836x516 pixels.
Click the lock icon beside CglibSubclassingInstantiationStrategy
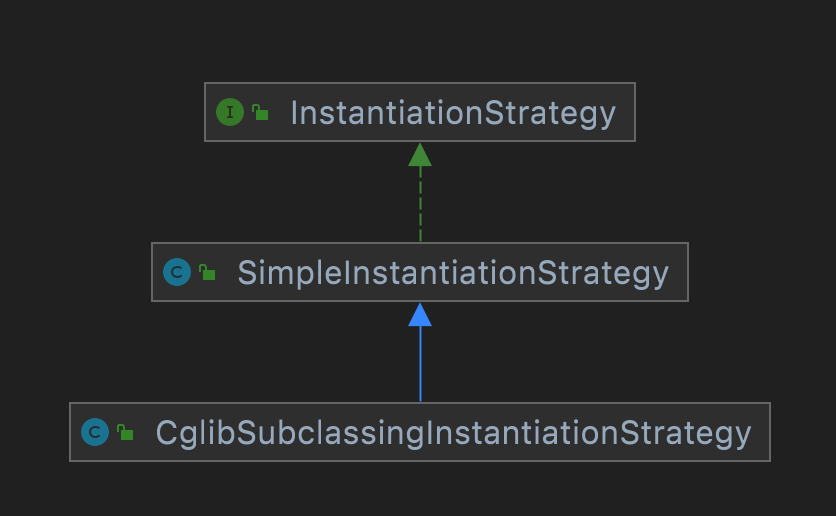pyautogui.click(x=125, y=433)
